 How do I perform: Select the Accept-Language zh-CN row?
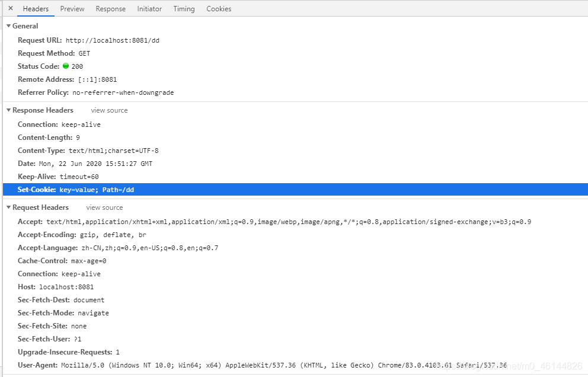(x=295, y=248)
